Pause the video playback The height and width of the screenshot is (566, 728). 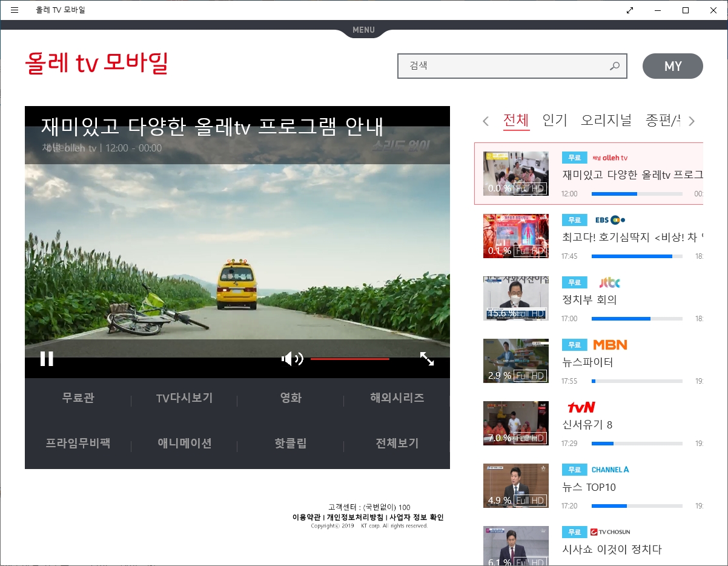click(47, 359)
